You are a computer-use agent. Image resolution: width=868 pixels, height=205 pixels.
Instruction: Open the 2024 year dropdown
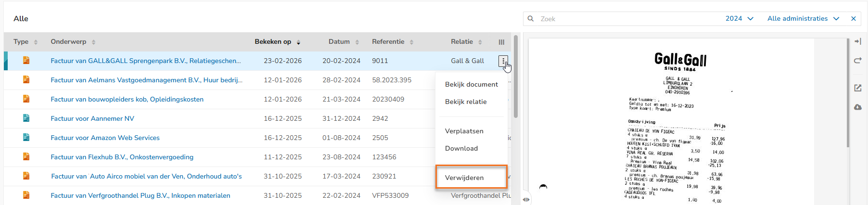739,19
